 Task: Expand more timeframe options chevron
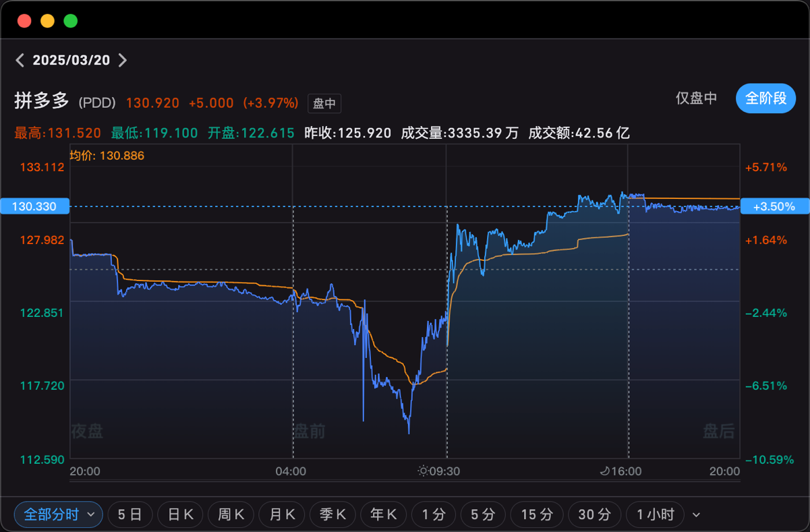pos(697,515)
